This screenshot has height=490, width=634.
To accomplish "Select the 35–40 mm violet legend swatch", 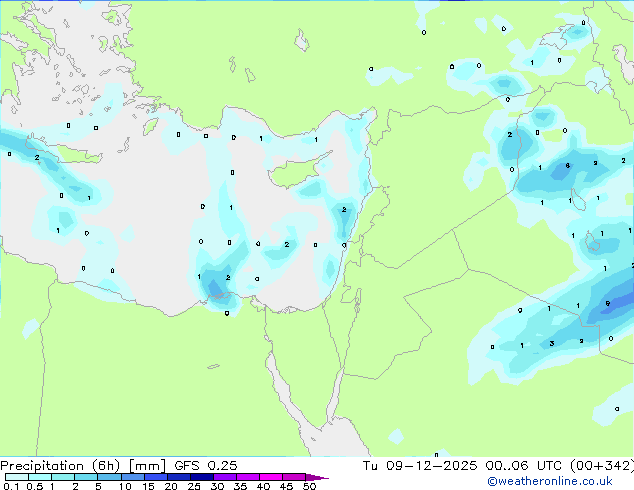I will pyautogui.click(x=248, y=477).
